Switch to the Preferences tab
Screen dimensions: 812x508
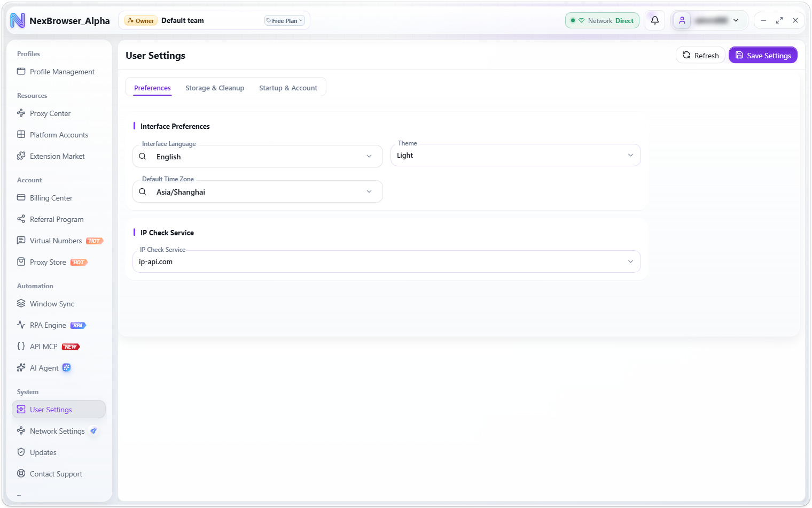[152, 88]
